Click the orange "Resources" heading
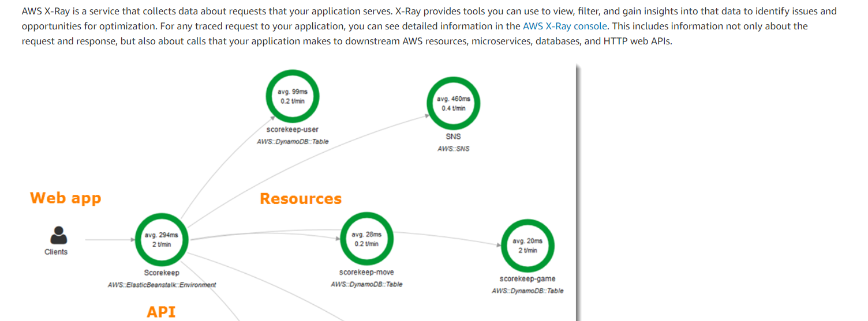The height and width of the screenshot is (321, 868). [x=300, y=199]
